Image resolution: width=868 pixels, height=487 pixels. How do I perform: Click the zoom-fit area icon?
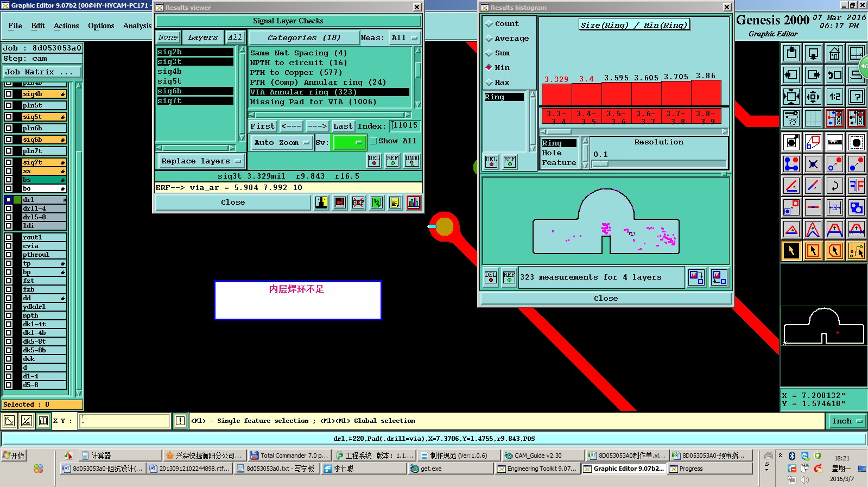(x=791, y=97)
